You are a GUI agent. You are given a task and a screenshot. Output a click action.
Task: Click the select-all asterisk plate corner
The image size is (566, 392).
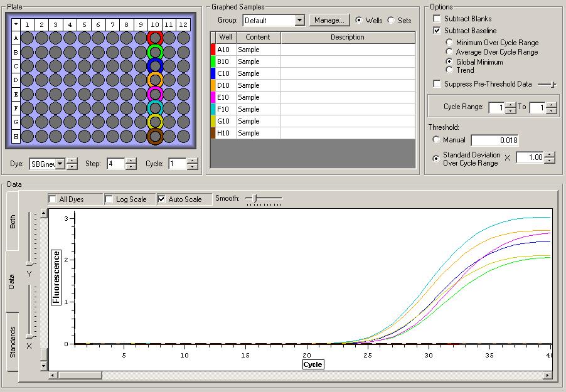[16, 24]
